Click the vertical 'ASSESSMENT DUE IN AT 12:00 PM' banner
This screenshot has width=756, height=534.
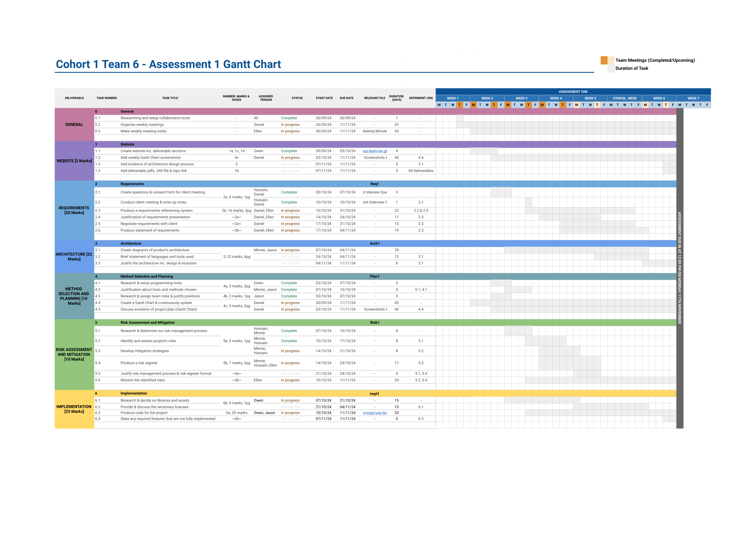point(680,268)
